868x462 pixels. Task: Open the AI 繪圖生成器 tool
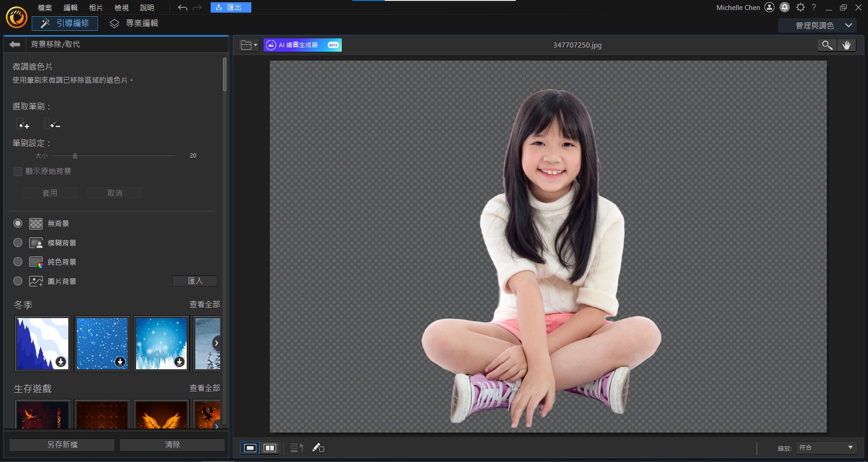pyautogui.click(x=302, y=45)
